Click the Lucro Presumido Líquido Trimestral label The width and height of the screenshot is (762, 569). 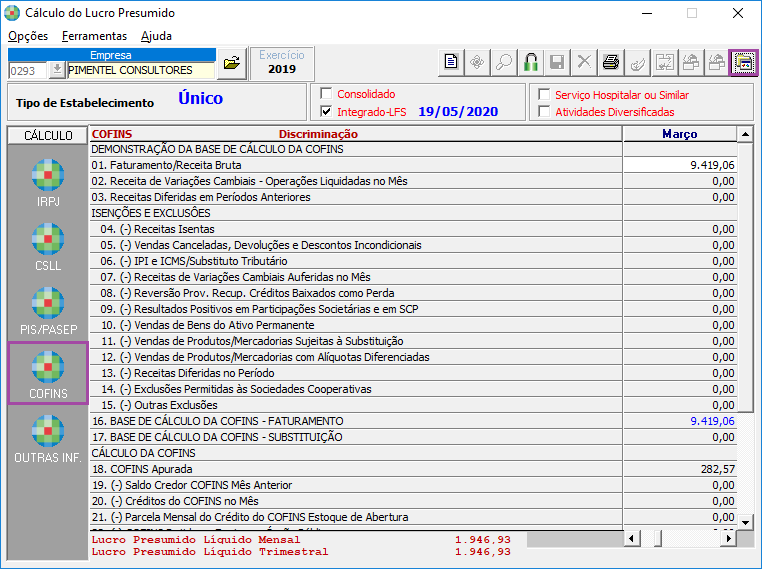coord(210,552)
